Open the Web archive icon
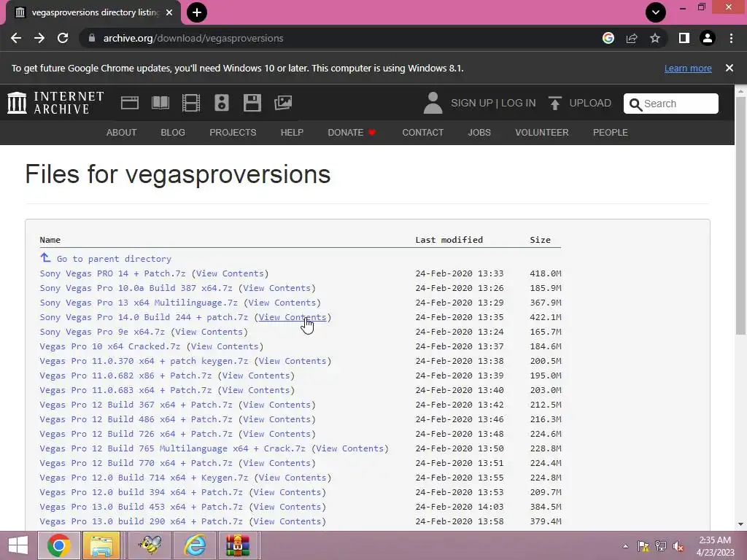747x560 pixels. click(130, 103)
